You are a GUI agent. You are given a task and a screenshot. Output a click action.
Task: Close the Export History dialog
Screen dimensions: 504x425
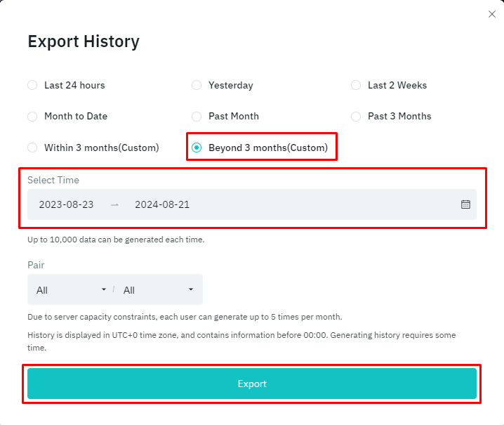point(491,15)
